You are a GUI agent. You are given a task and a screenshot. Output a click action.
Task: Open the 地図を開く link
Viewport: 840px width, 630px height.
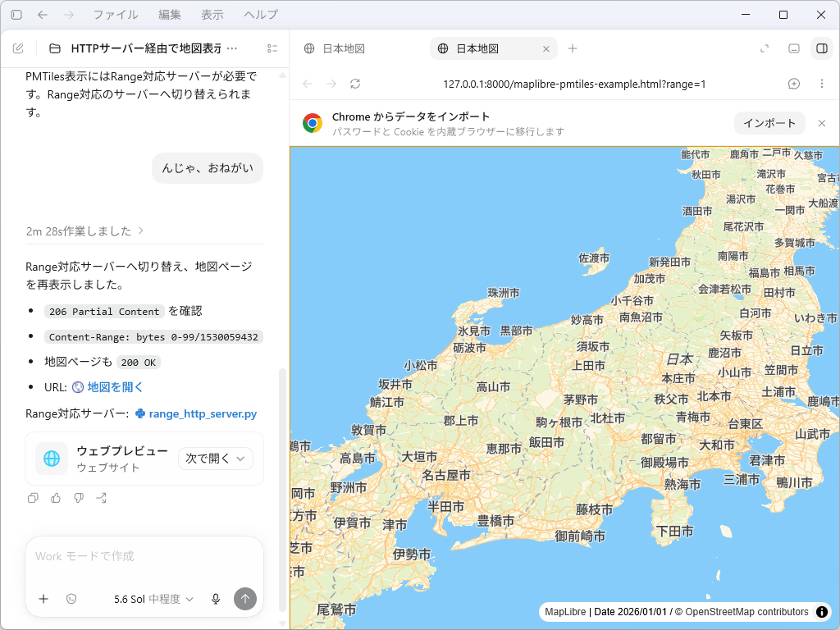tap(115, 387)
